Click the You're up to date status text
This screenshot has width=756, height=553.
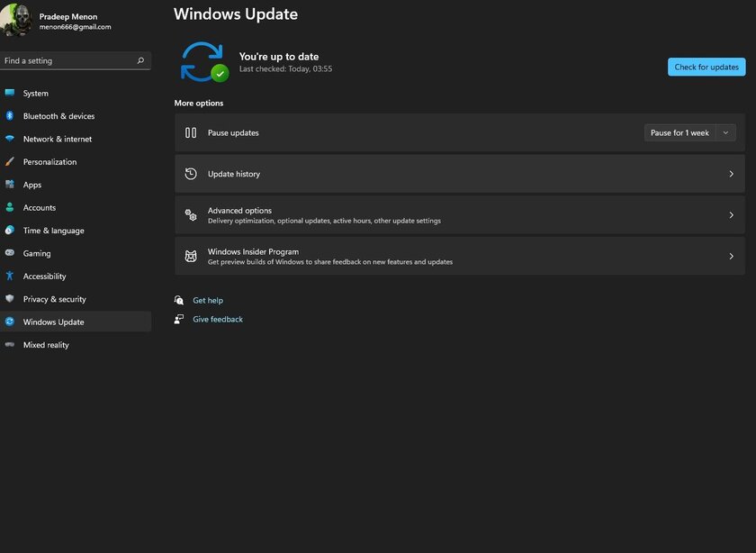click(279, 57)
